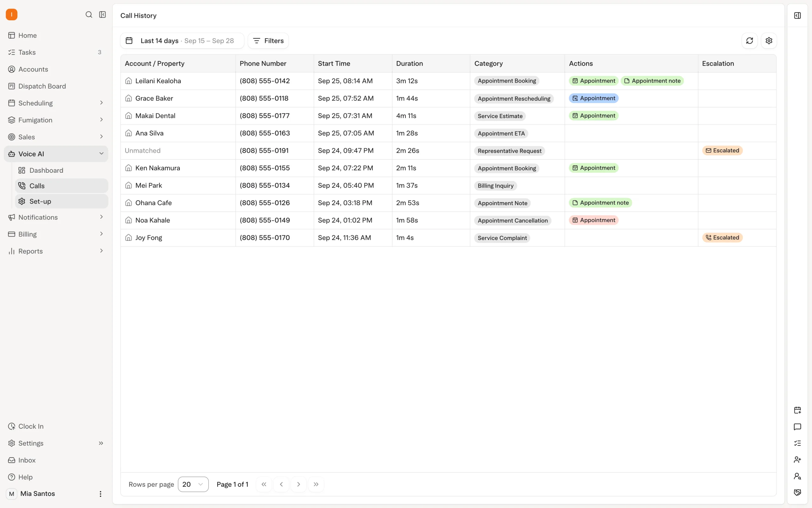The image size is (812, 508).
Task: Click blue Appointment badge for Grace Baker
Action: [593, 98]
